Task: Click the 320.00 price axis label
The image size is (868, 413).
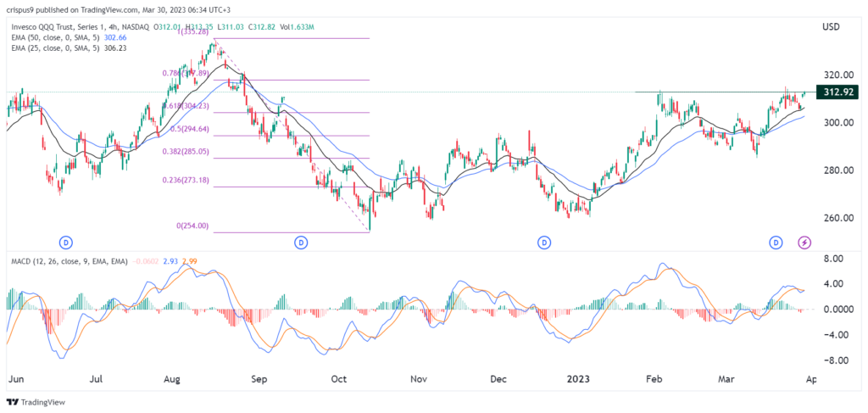Action: point(837,75)
